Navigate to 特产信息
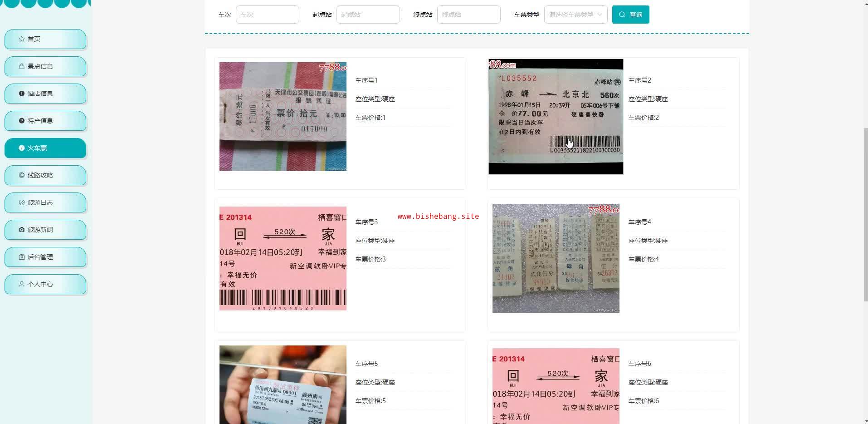This screenshot has height=424, width=868. (x=45, y=121)
